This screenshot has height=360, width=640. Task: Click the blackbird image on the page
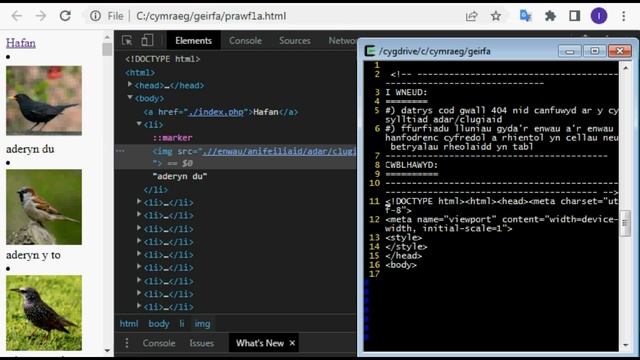click(x=44, y=100)
